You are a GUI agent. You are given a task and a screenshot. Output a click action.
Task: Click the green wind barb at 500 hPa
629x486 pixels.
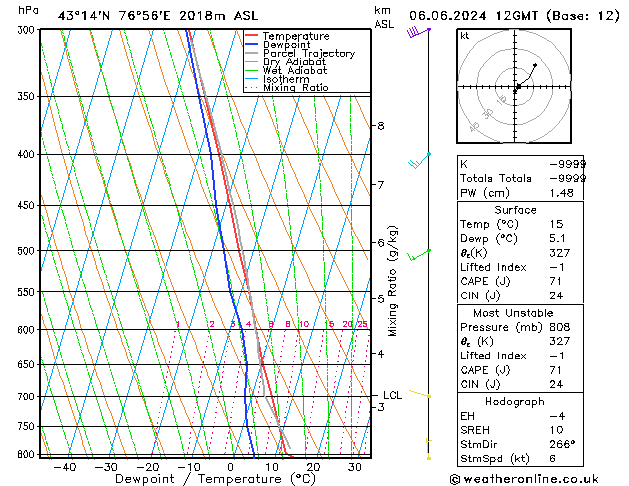[x=419, y=255]
